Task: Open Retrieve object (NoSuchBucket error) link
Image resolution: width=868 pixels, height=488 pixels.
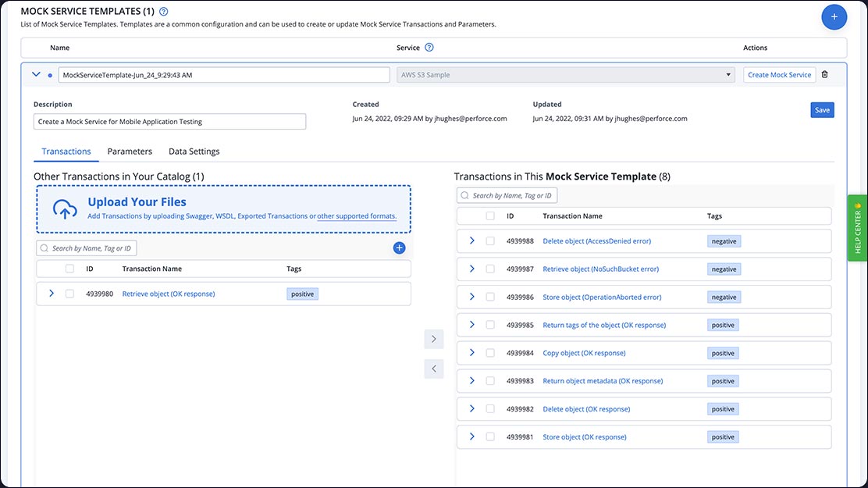Action: [x=600, y=269]
